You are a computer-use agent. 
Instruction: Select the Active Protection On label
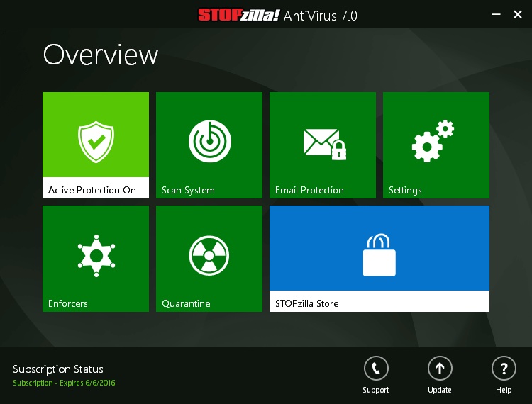point(92,190)
